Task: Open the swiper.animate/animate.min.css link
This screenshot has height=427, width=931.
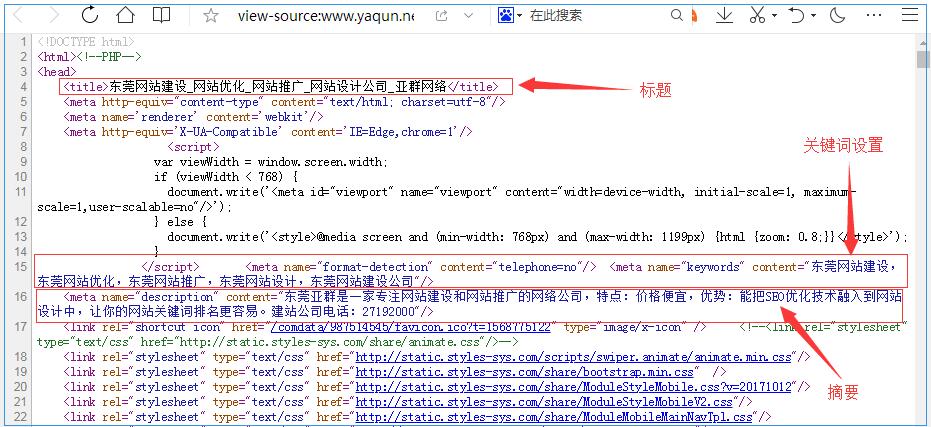Action: click(573, 357)
